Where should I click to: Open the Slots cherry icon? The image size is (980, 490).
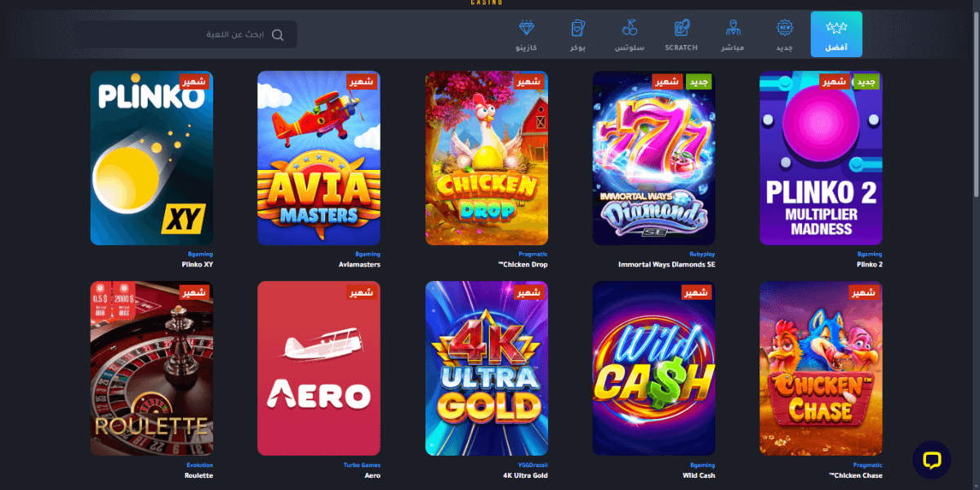pos(630,28)
